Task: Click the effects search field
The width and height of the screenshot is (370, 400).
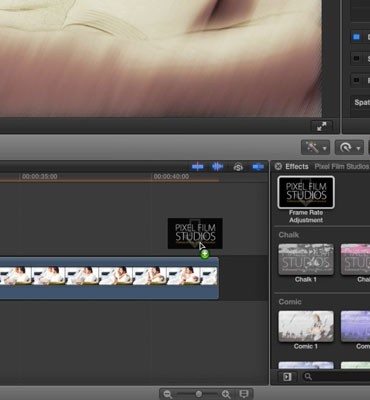Action: click(x=335, y=377)
